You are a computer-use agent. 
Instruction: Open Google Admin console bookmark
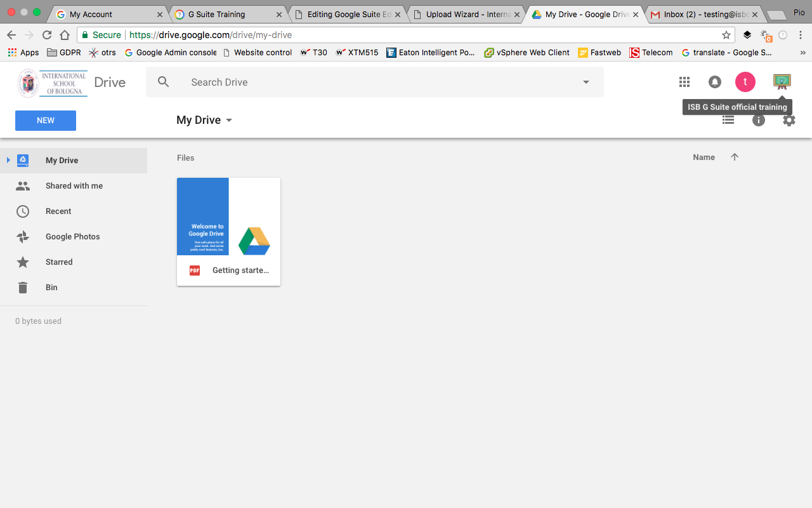(x=170, y=53)
